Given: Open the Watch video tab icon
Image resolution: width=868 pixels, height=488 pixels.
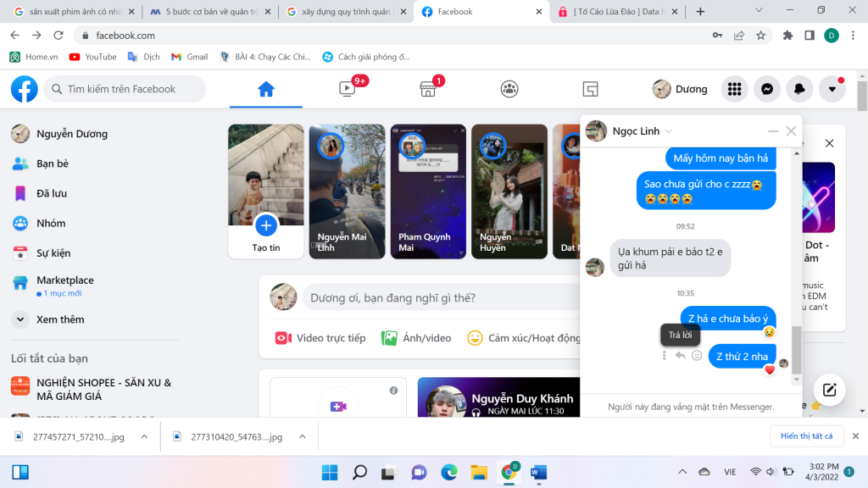Looking at the screenshot, I should click(x=347, y=89).
